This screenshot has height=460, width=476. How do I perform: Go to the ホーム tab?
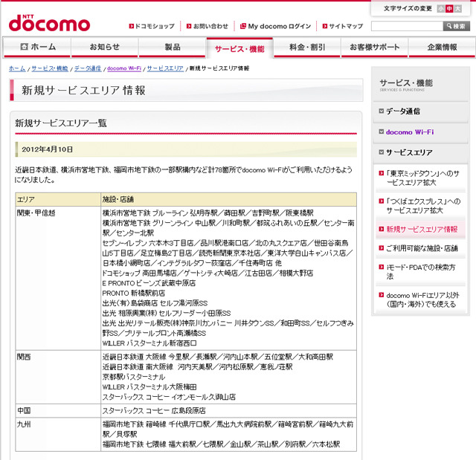tap(37, 48)
